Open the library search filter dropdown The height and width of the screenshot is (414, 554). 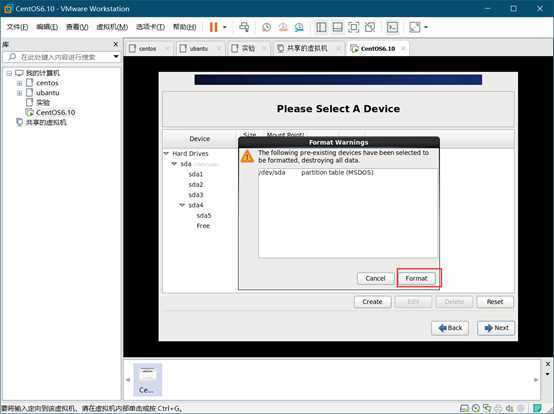116,57
